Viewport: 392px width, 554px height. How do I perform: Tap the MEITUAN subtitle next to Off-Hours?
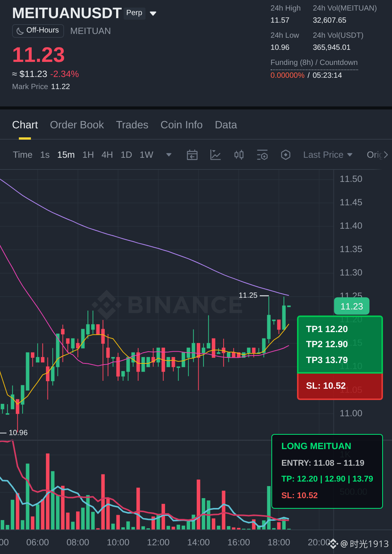(x=90, y=31)
